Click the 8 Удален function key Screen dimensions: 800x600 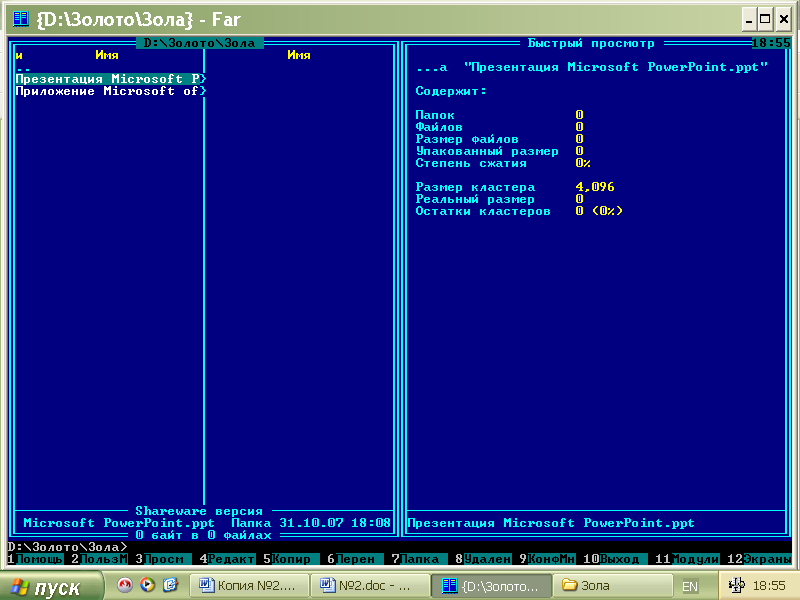483,559
